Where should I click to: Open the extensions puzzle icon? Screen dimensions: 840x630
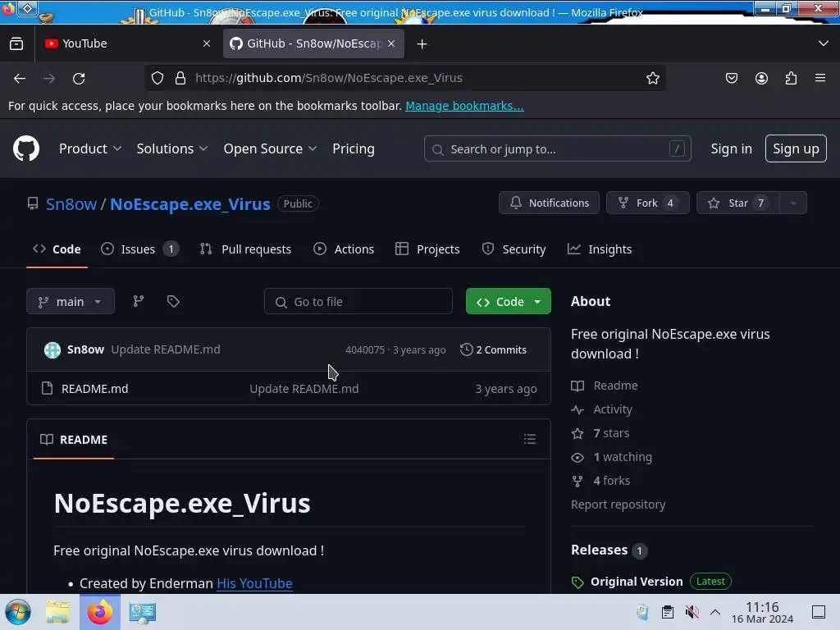(x=791, y=78)
